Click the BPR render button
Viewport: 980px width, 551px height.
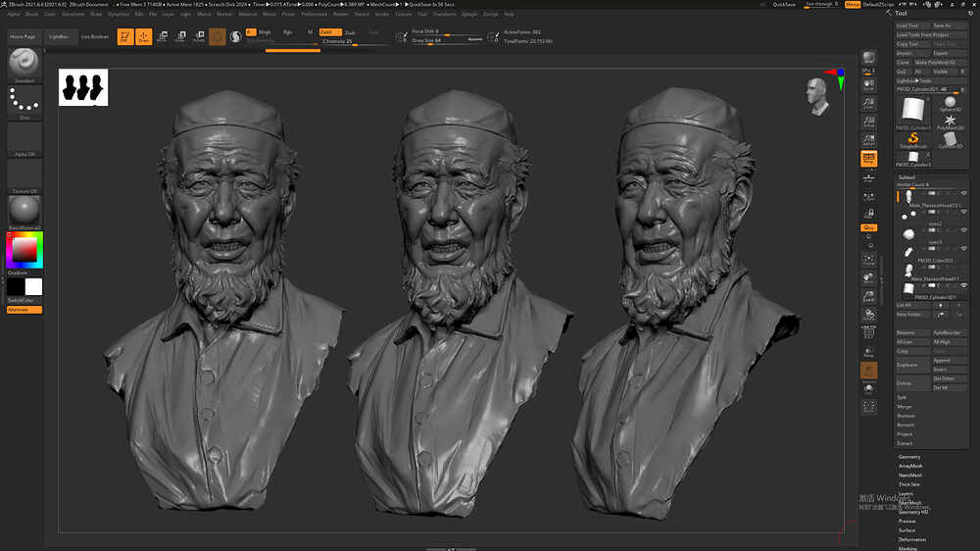[x=868, y=60]
